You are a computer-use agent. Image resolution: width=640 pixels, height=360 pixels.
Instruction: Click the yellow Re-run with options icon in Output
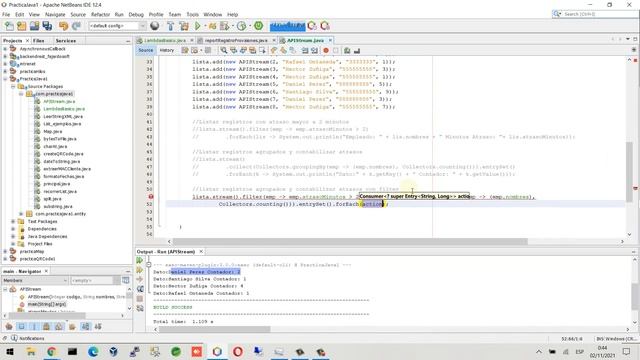pyautogui.click(x=140, y=270)
